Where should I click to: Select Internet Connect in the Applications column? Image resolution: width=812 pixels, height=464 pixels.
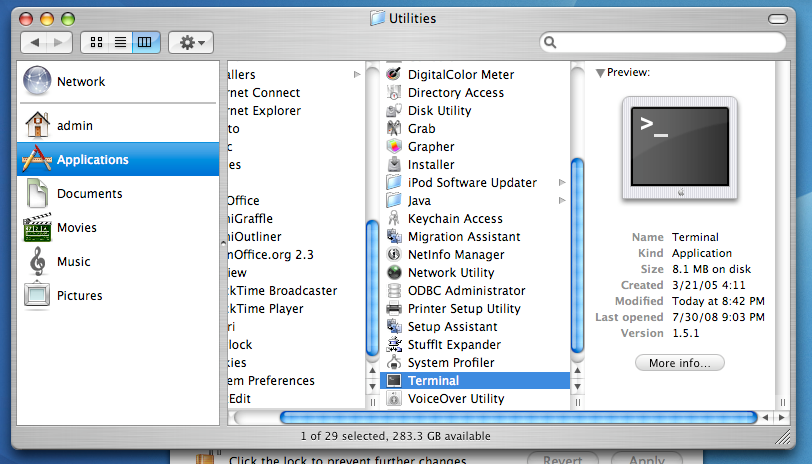296,93
